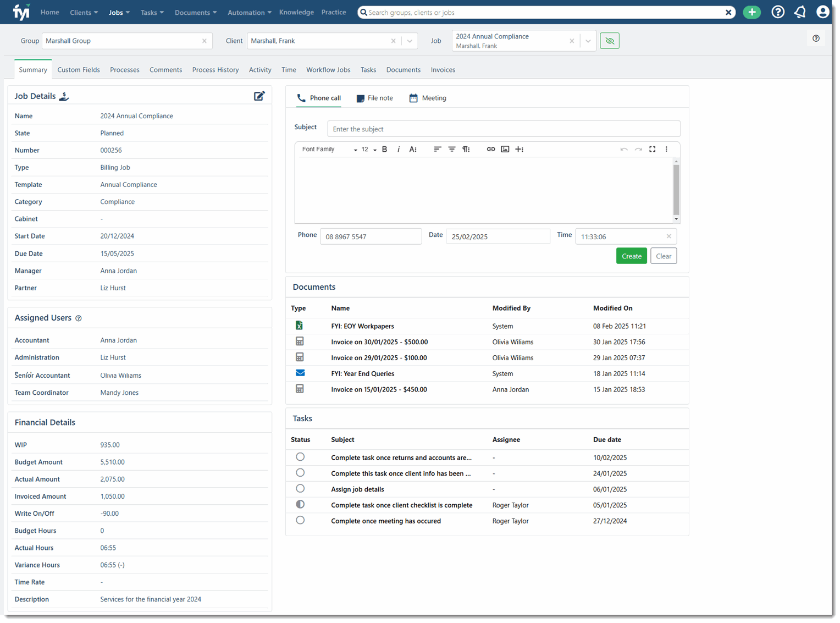The height and width of the screenshot is (623, 840).
Task: Open the notifications bell icon
Action: coord(800,12)
